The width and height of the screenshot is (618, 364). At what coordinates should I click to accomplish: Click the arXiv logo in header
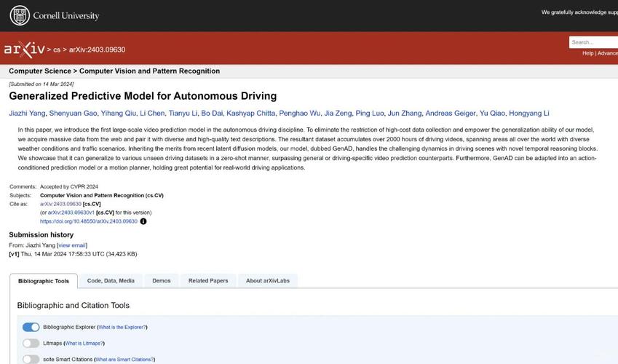pyautogui.click(x=24, y=50)
